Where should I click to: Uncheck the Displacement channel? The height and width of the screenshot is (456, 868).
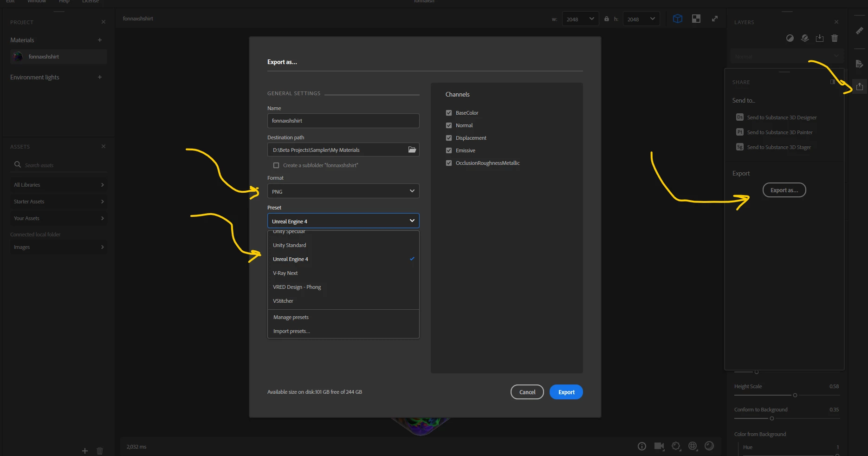[x=449, y=138]
